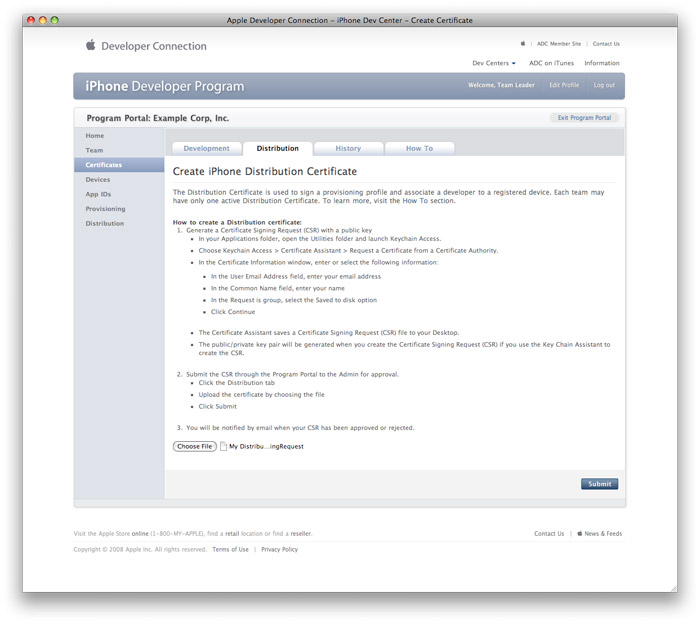Click Contact Us in the top header
The image size is (700, 623).
(x=606, y=44)
